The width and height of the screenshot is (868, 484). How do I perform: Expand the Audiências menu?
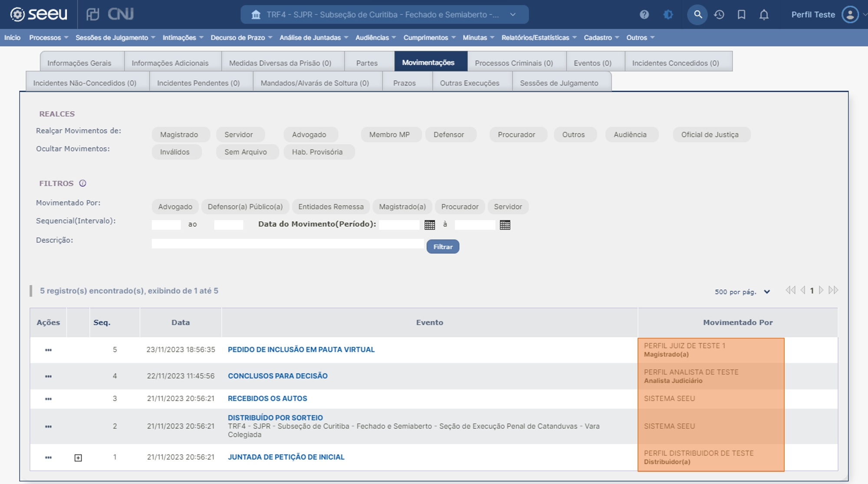tap(375, 38)
